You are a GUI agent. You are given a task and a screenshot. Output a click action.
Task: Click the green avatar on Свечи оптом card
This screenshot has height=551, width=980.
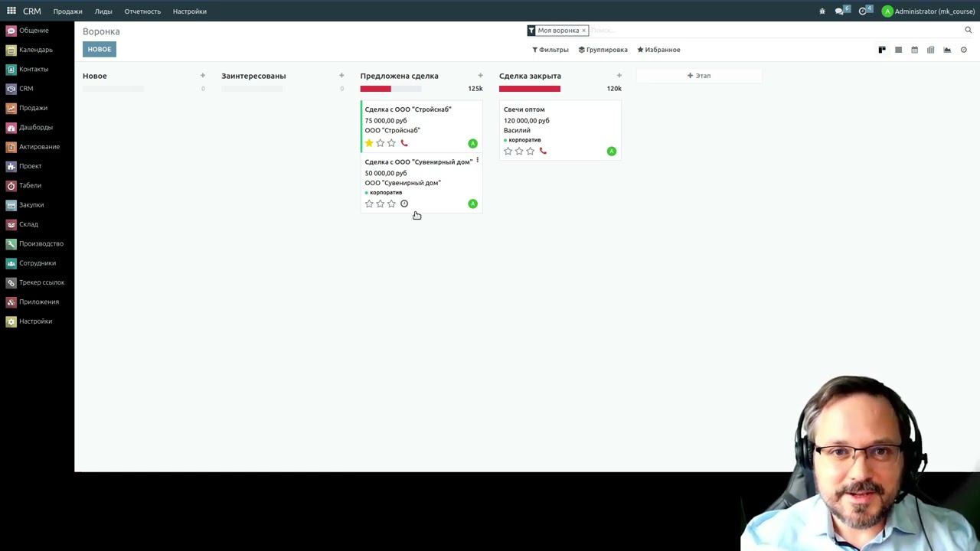(x=611, y=151)
